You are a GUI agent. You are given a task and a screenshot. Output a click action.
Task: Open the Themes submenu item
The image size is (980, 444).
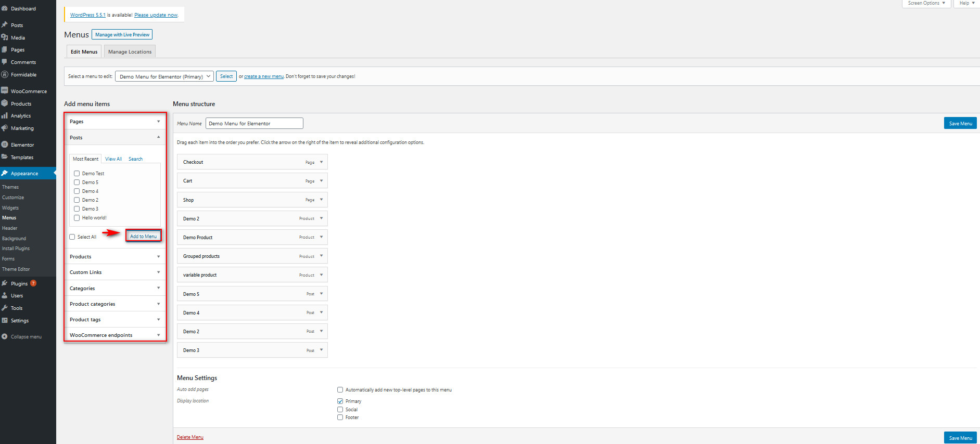(10, 187)
